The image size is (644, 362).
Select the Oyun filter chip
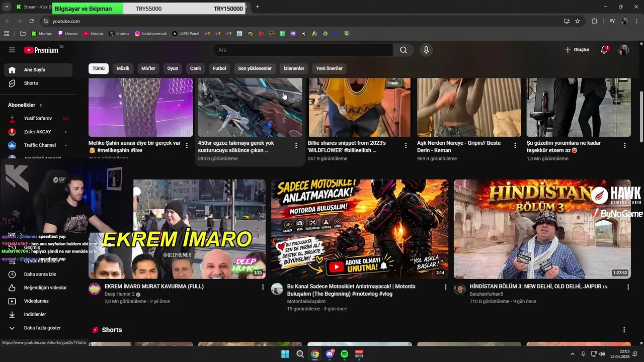173,68
